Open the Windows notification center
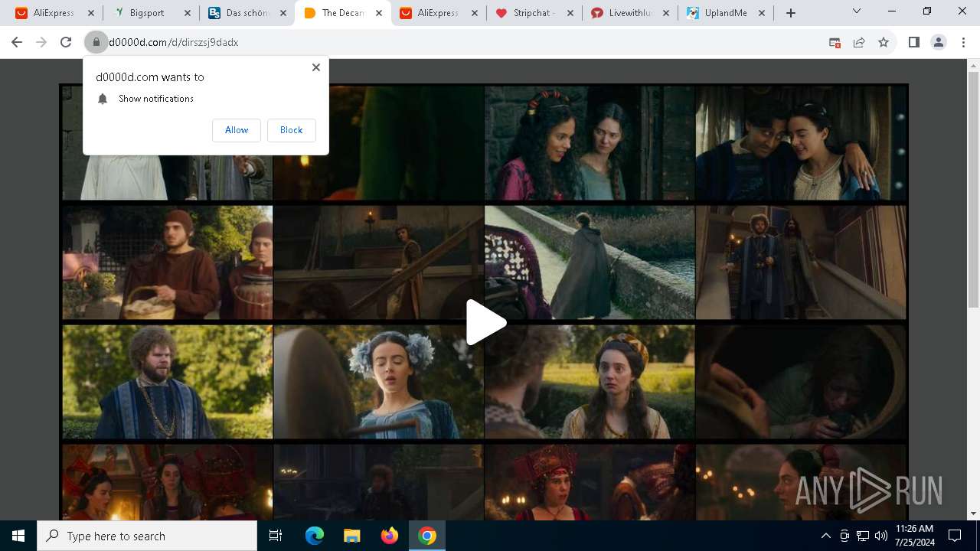This screenshot has width=980, height=551. [955, 536]
